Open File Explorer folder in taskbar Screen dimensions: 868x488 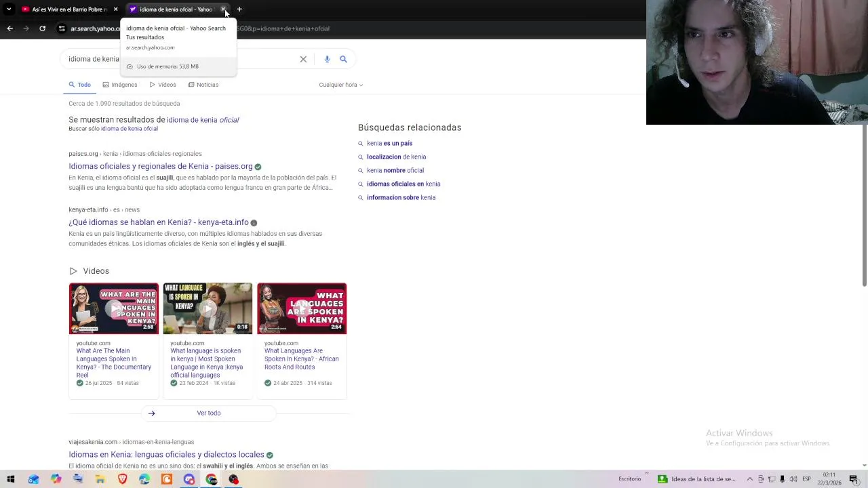tap(100, 479)
